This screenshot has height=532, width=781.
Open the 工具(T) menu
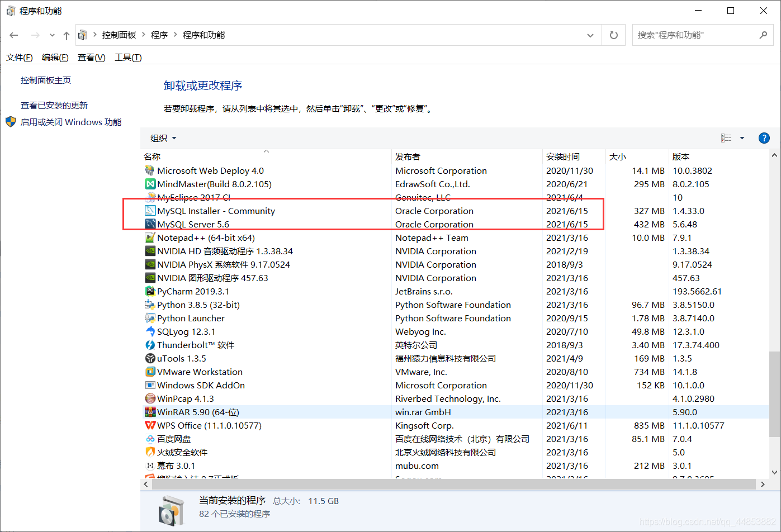pyautogui.click(x=128, y=57)
